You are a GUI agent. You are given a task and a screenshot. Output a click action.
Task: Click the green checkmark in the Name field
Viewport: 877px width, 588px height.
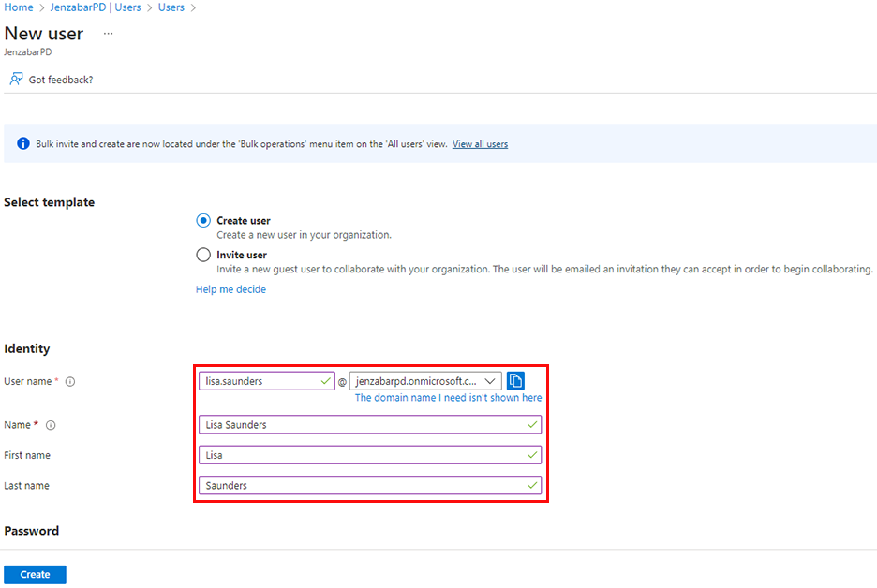pyautogui.click(x=532, y=424)
